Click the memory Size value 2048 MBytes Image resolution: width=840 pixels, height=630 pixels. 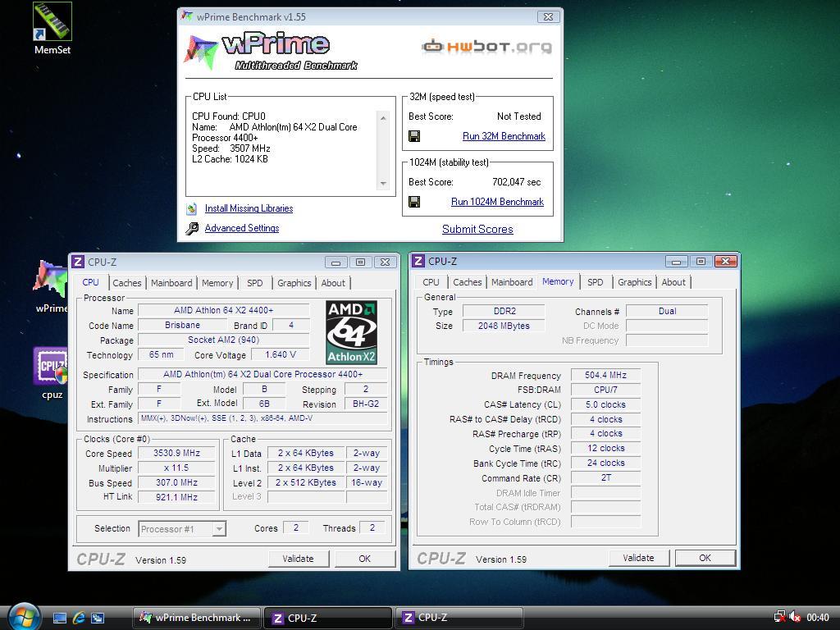504,326
